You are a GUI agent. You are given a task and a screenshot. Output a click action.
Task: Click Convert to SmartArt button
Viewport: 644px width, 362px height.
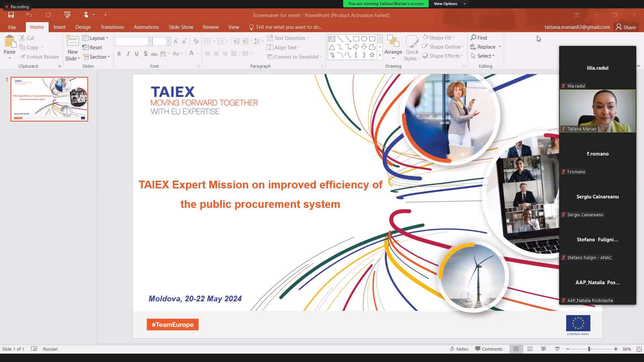coord(294,57)
